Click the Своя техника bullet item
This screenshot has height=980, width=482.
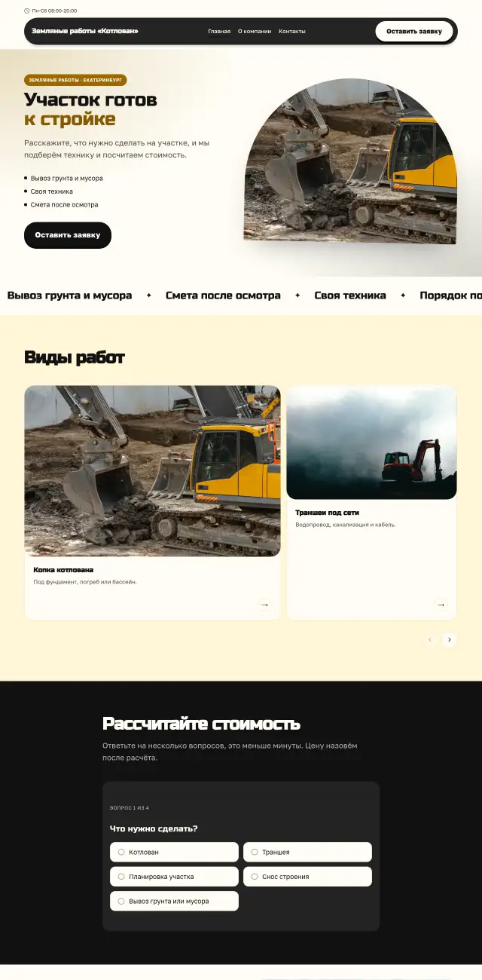pos(52,191)
